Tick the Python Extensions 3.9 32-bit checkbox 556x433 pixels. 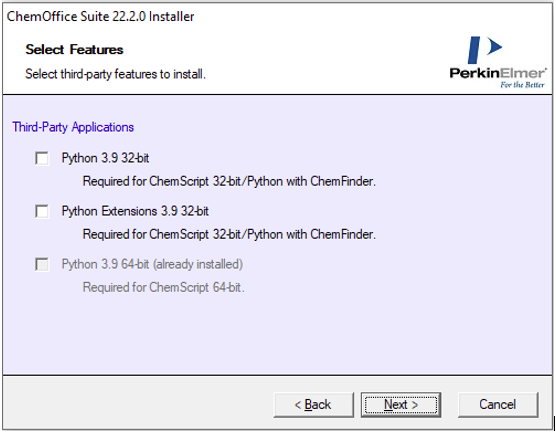point(42,211)
